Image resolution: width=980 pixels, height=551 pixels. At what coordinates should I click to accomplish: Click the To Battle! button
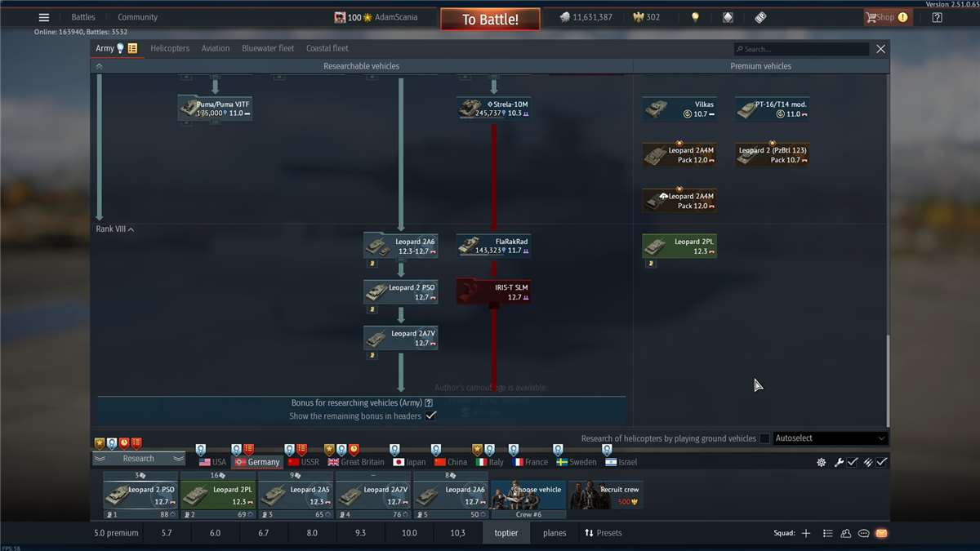click(490, 18)
